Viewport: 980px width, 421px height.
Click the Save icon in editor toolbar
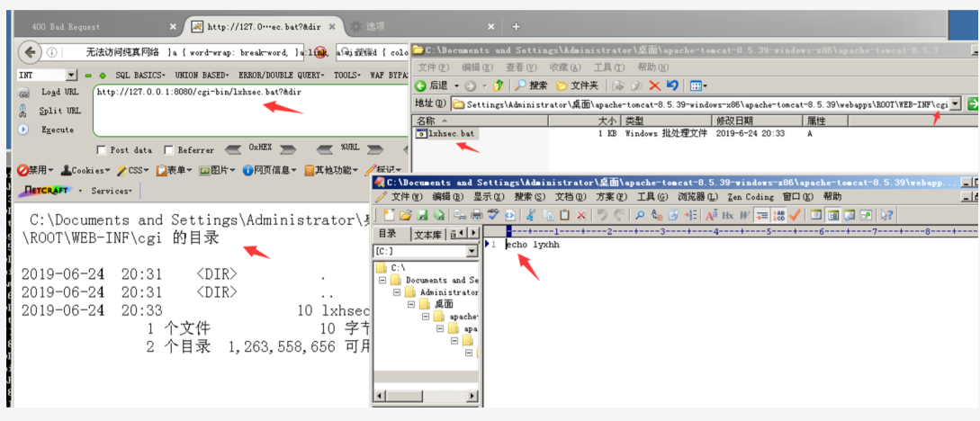422,215
